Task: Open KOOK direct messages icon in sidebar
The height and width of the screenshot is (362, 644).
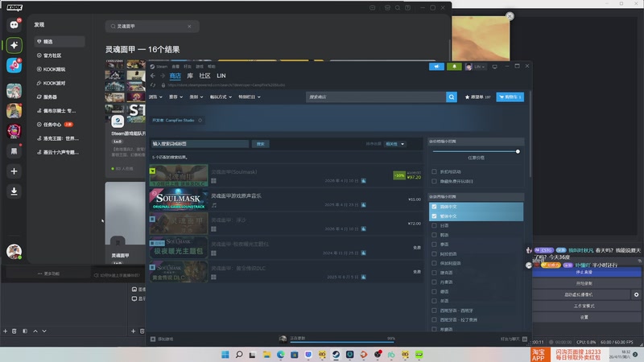Action: point(14,25)
